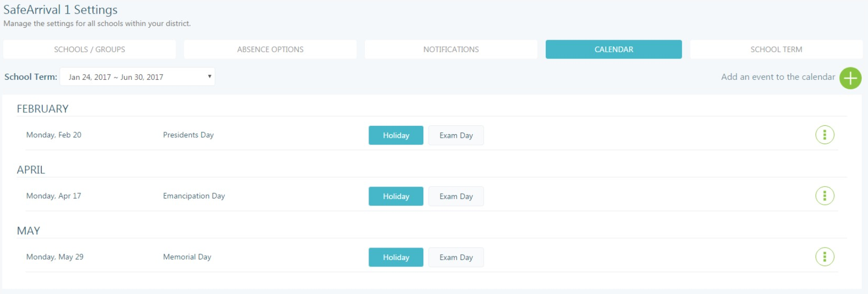Click the green plus add event icon
Image resolution: width=868 pixels, height=294 pixels.
(x=850, y=78)
